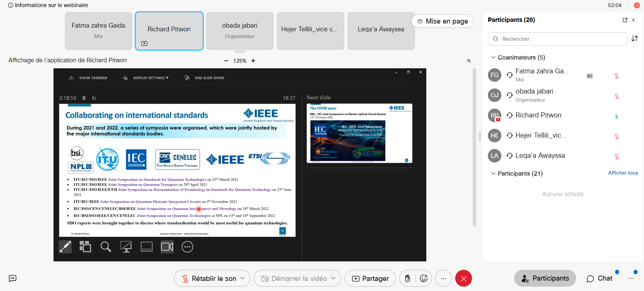Pop out the Participants panel

625,20
